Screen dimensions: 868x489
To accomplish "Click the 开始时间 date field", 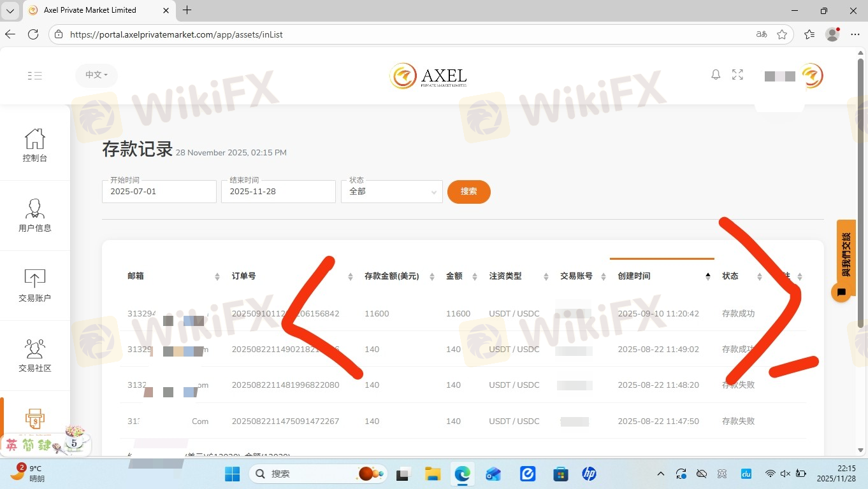I will click(x=159, y=192).
